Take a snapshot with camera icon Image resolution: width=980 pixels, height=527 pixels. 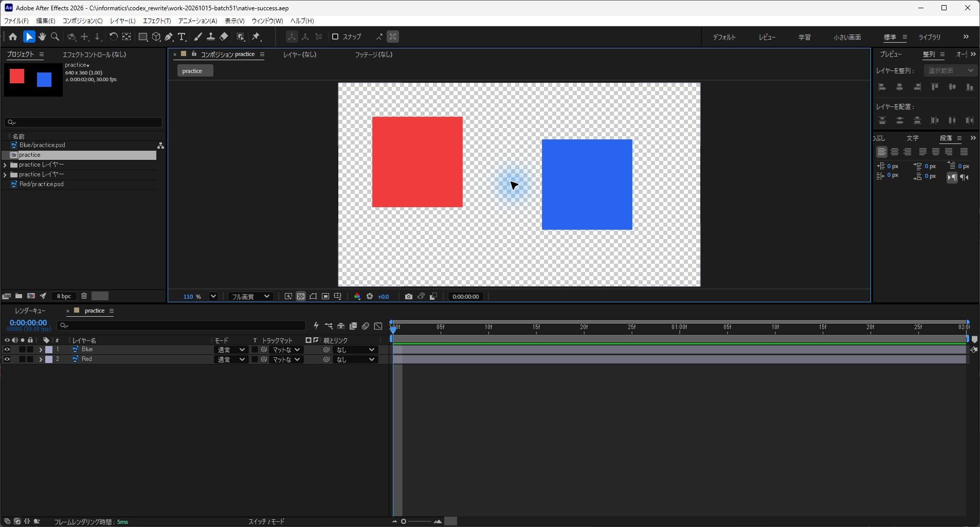tap(408, 297)
